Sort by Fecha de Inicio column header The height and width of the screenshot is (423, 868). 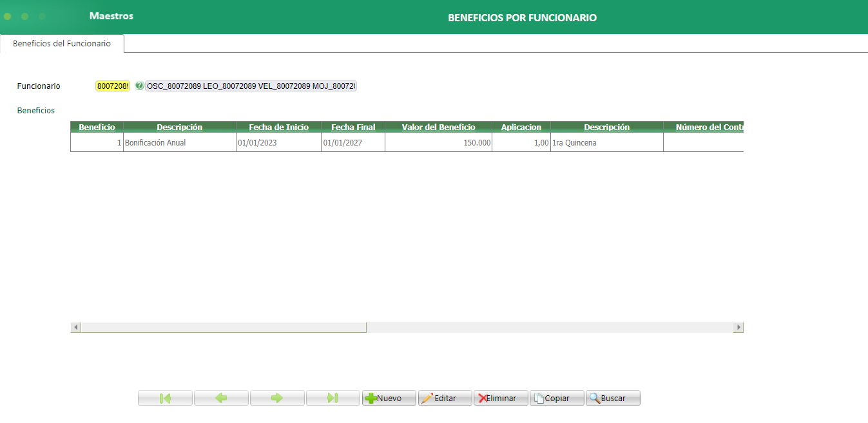coord(279,127)
